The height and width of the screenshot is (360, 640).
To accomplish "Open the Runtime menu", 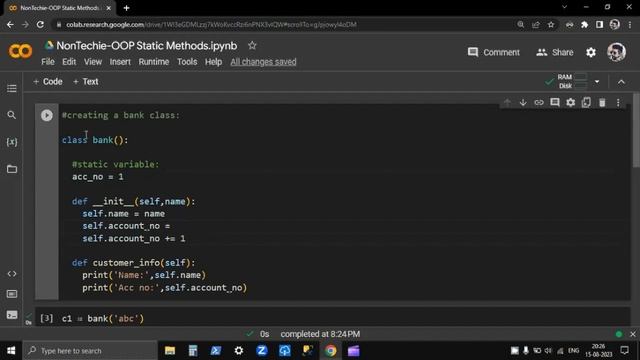I will tap(153, 62).
